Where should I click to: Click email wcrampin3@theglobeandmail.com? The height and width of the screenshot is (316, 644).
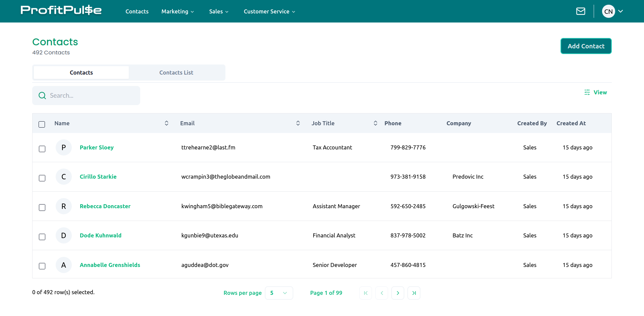226,177
